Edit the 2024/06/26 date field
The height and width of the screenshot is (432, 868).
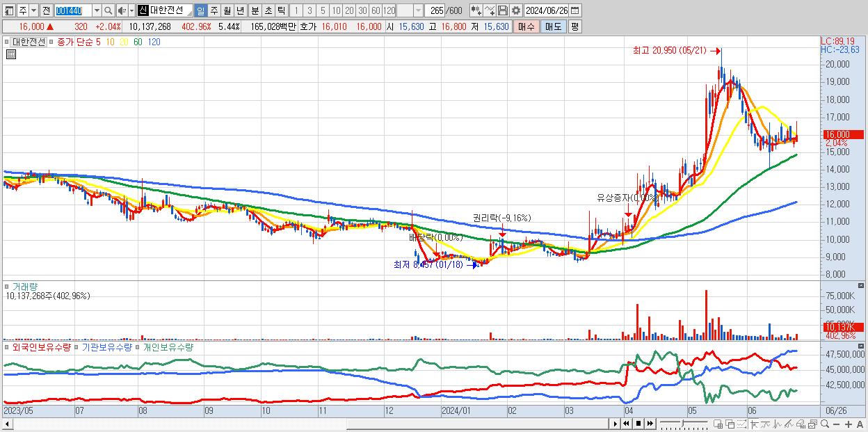point(547,10)
